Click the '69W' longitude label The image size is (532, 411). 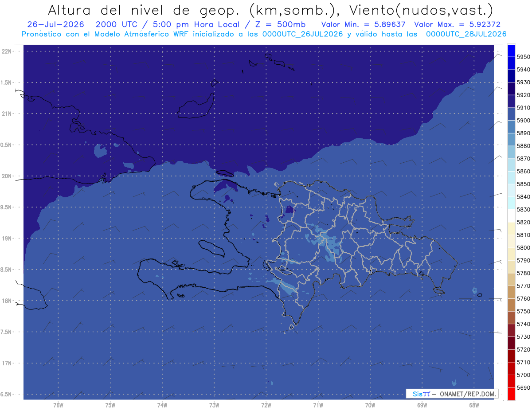pos(422,405)
